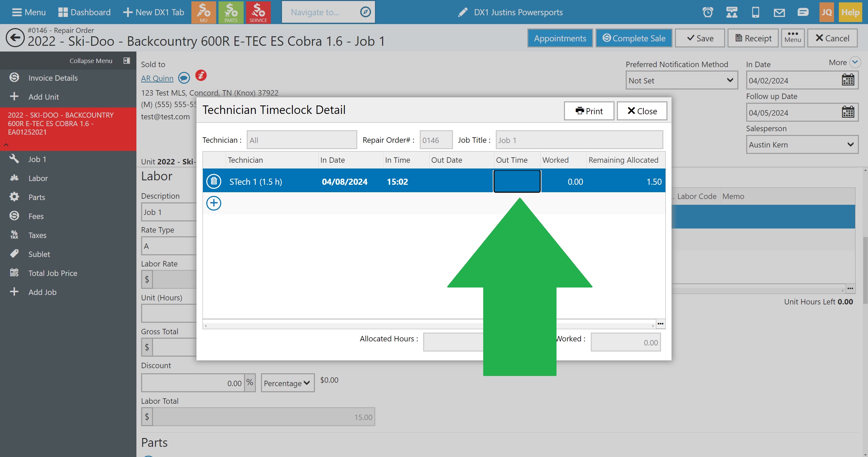Viewport: 868px width, 457px height.
Task: Print the Technician Timeclock Detail
Action: point(589,111)
